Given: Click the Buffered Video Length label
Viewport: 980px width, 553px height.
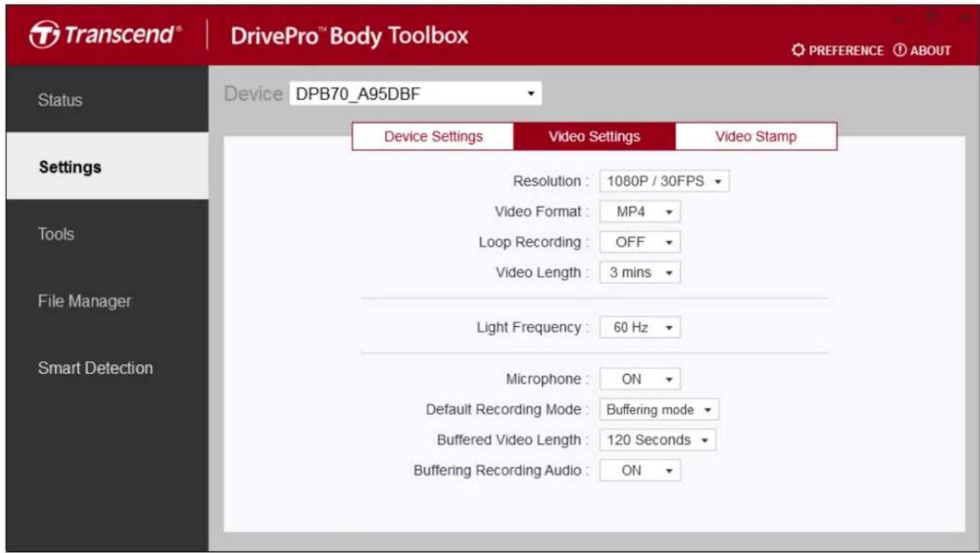Looking at the screenshot, I should tap(513, 440).
